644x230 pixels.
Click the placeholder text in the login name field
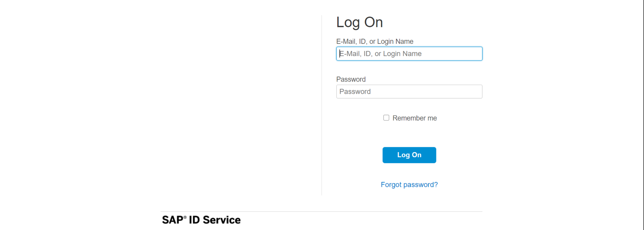[380, 54]
